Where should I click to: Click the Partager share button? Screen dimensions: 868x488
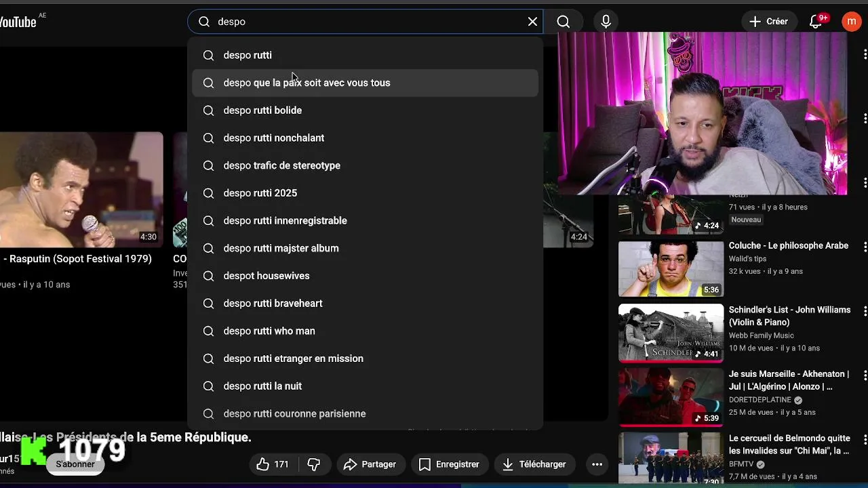coord(370,464)
